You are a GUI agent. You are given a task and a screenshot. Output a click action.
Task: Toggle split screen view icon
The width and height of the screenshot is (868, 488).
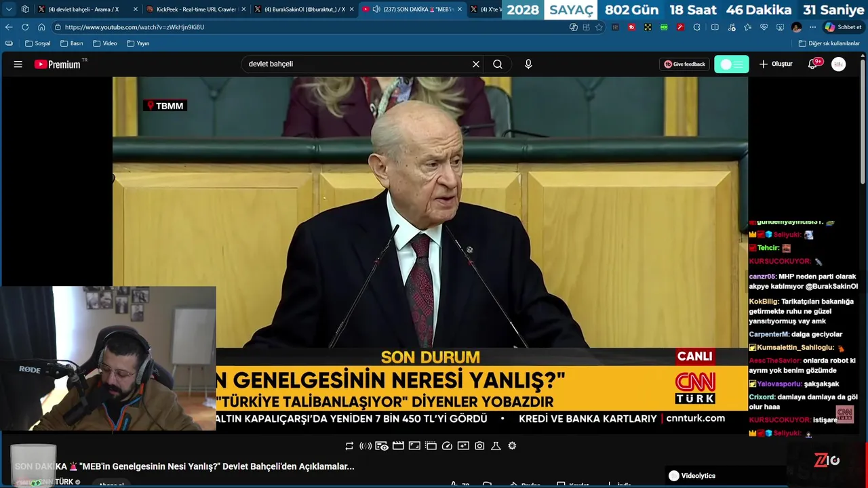715,27
